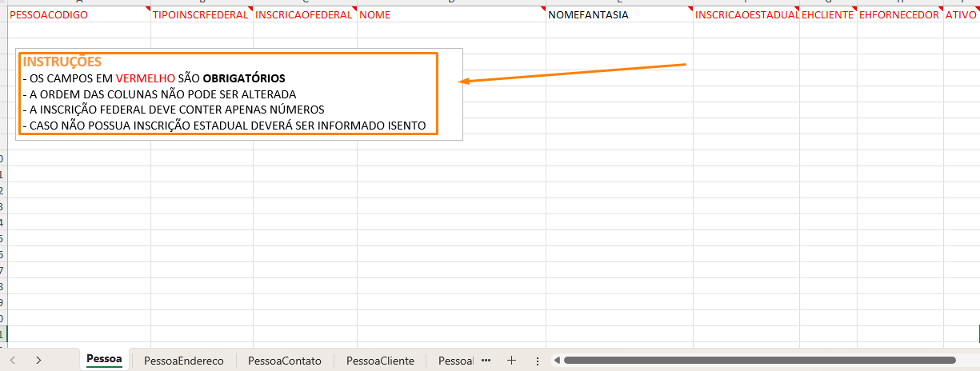980x371 pixels.
Task: Click the vertical dots tab bar handle
Action: [538, 361]
